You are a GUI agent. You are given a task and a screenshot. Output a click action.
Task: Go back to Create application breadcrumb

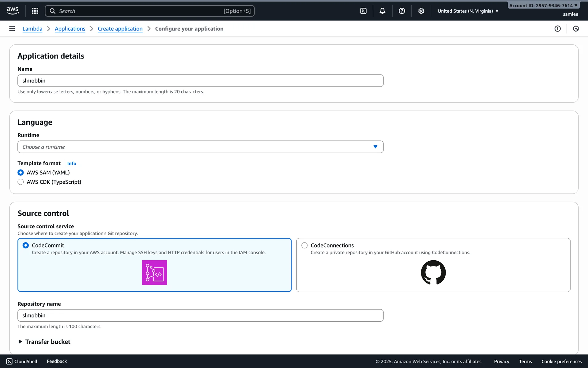[x=120, y=29]
